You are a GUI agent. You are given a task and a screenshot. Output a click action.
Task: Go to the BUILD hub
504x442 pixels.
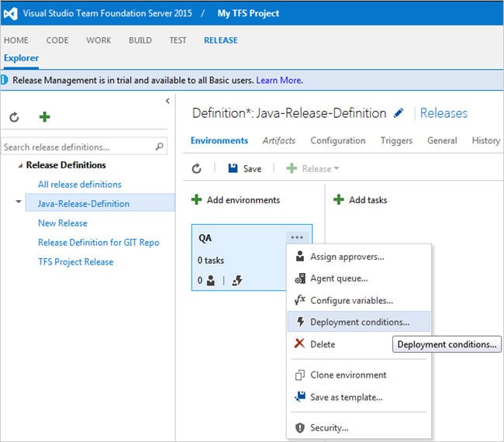tap(140, 40)
